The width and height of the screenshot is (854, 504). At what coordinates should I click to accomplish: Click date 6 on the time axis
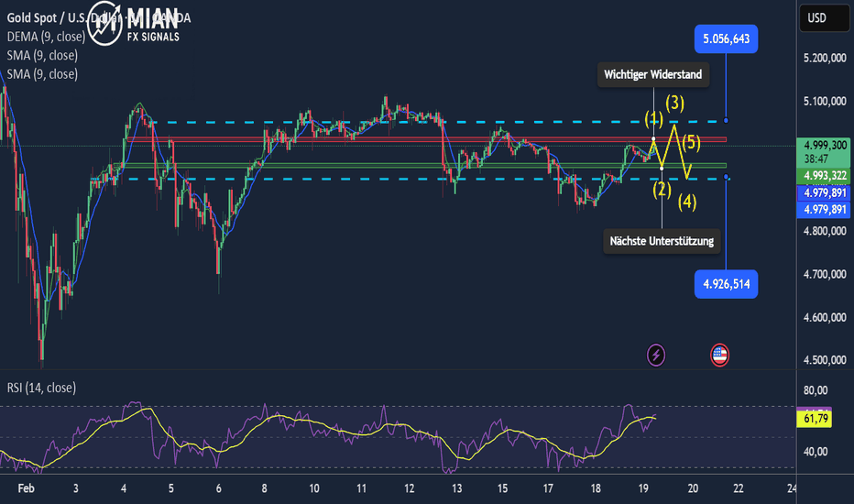tap(218, 488)
